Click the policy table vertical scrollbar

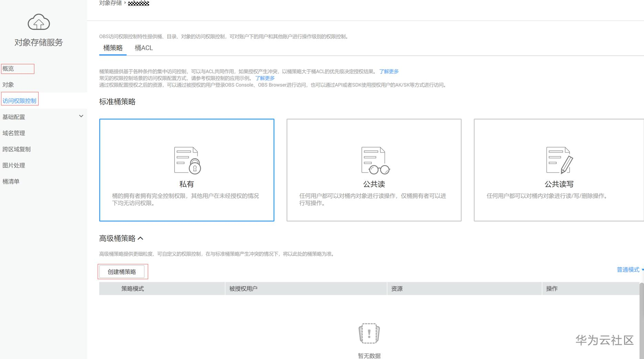pos(642,320)
